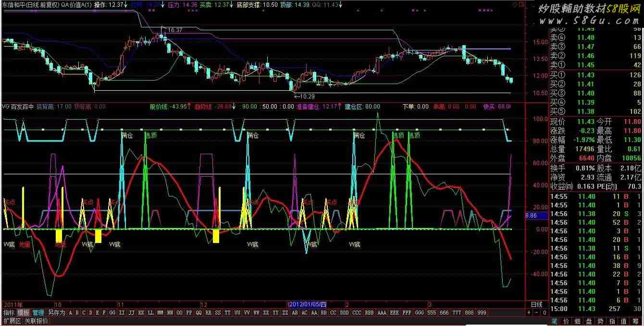Image resolution: width=644 pixels, height=326 pixels.
Task: Select the AB template tab
Action: click(295, 313)
